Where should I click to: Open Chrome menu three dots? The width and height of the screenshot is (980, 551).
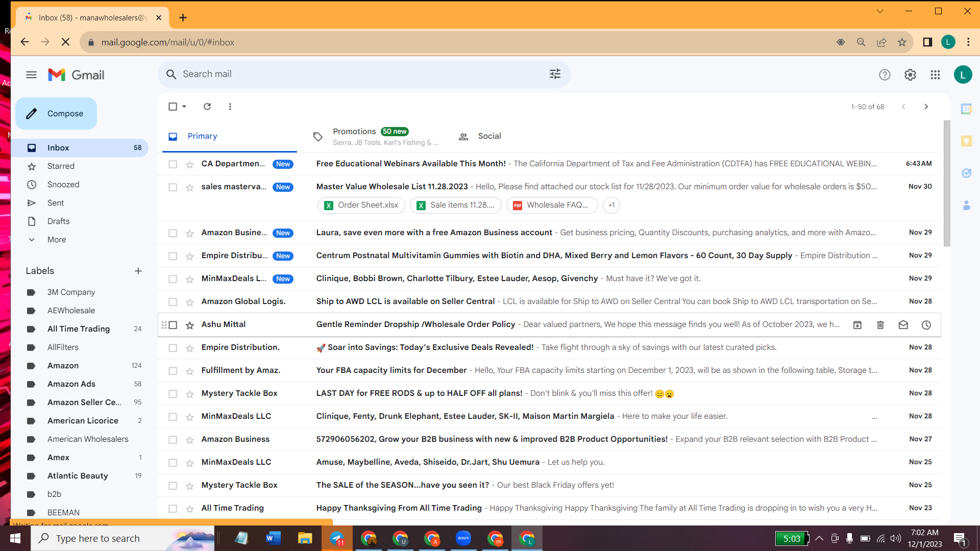(968, 42)
